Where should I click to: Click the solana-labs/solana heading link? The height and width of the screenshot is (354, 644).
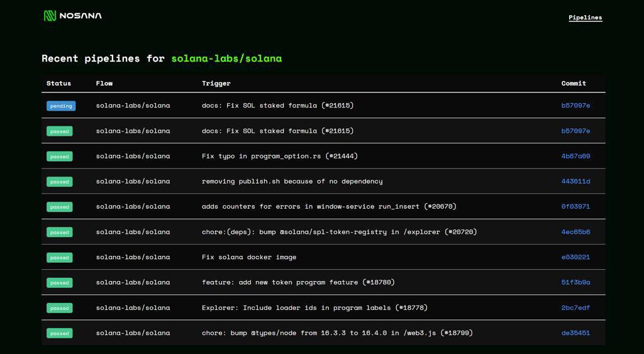pyautogui.click(x=226, y=58)
